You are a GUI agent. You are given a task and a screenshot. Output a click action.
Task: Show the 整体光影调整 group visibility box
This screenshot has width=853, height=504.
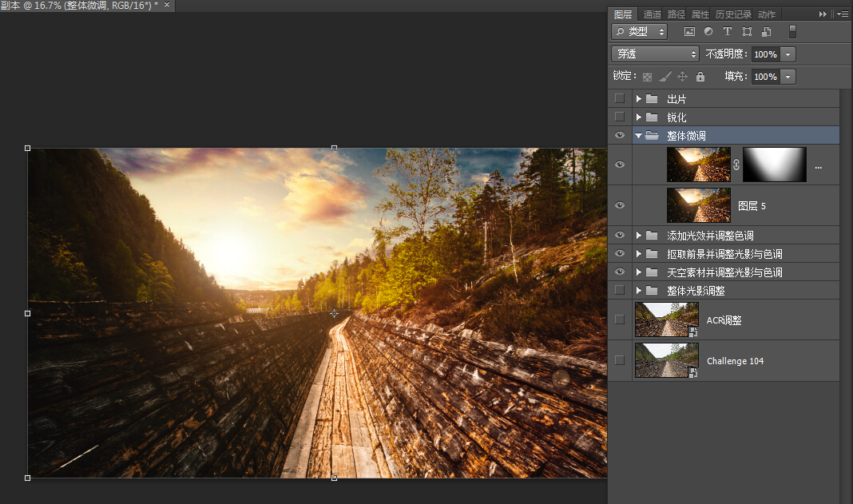(x=620, y=290)
